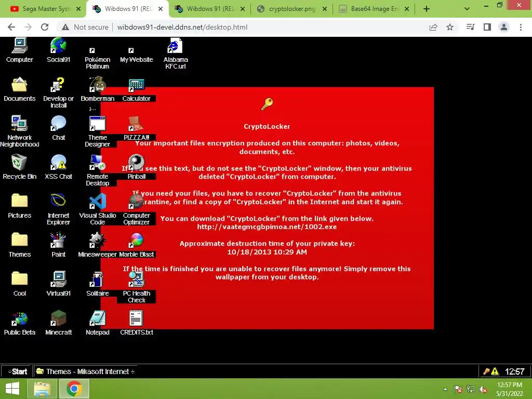
Task: Bookmark this page with the star
Action: click(x=450, y=27)
